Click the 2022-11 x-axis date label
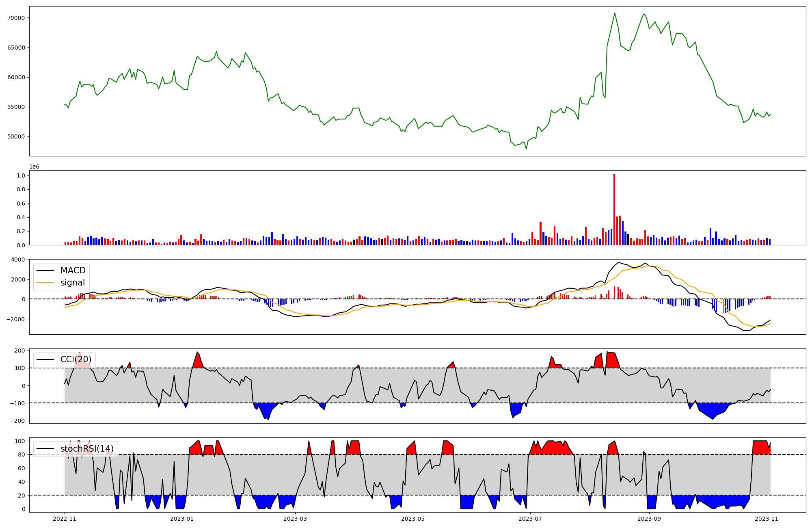Viewport: 812px width, 528px height. (65, 519)
